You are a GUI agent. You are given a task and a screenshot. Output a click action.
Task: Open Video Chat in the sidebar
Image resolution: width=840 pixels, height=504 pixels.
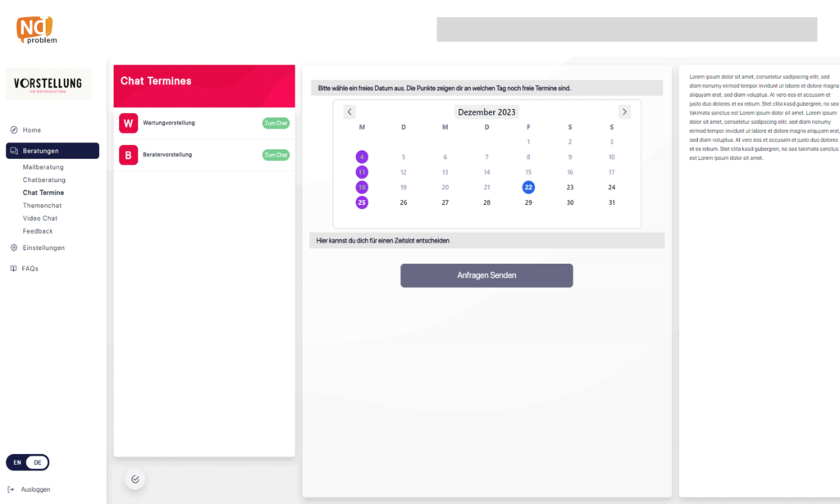click(40, 218)
